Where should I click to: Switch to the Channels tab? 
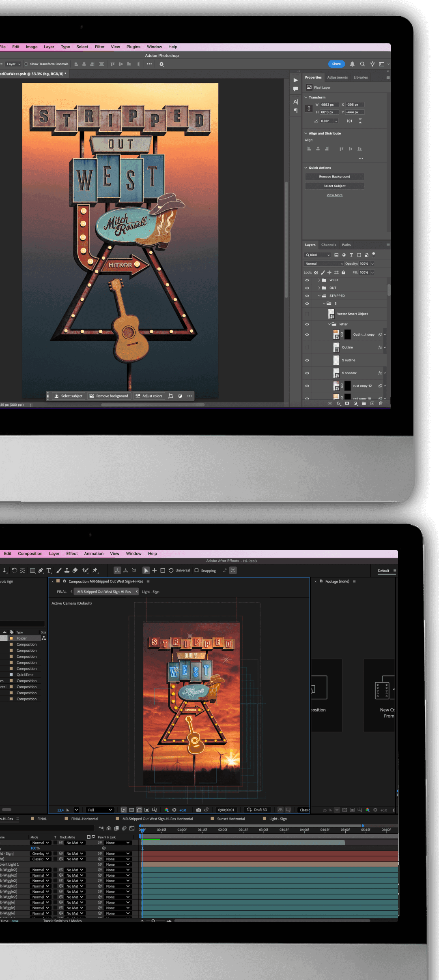329,245
